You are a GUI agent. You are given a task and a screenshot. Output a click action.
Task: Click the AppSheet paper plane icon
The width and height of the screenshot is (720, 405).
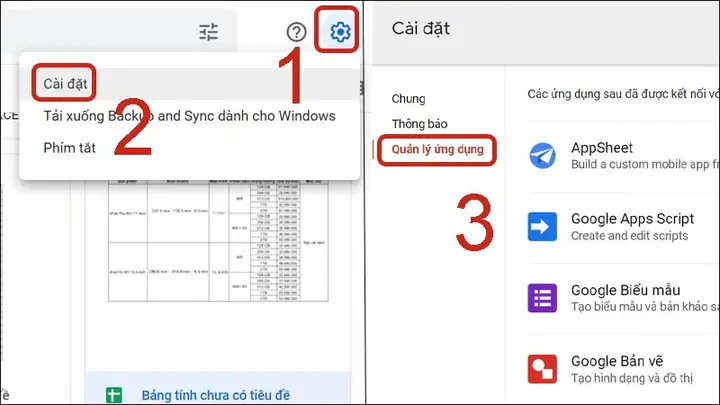point(542,156)
